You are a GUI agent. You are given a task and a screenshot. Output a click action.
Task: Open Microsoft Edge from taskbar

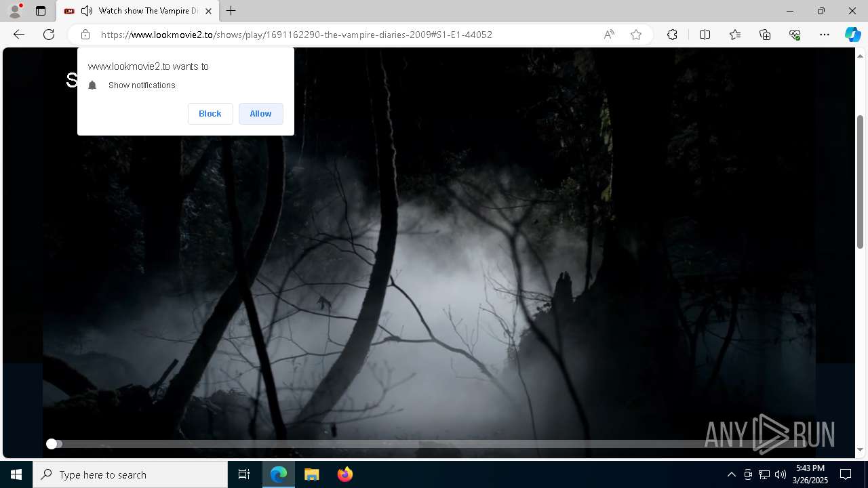pyautogui.click(x=279, y=474)
